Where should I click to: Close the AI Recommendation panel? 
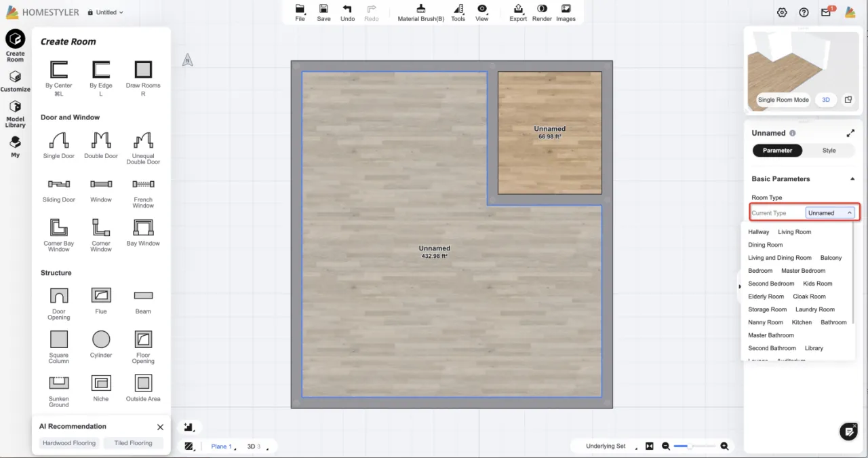pyautogui.click(x=160, y=427)
